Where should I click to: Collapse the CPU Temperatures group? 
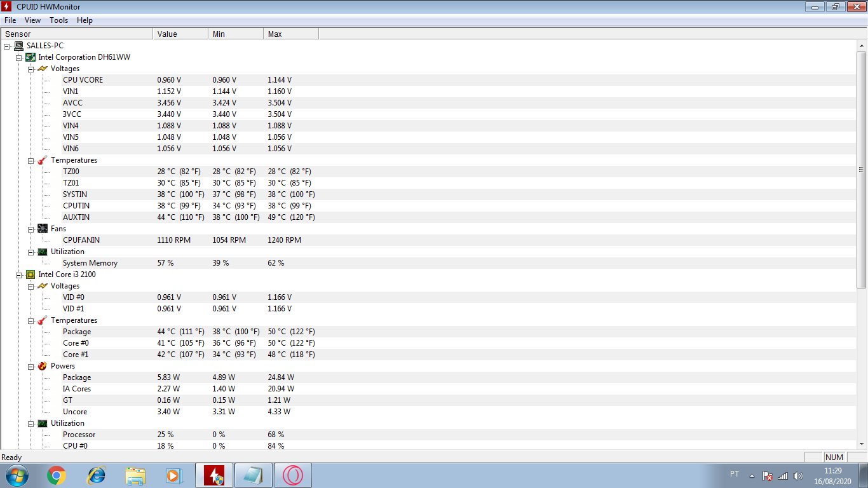pyautogui.click(x=31, y=320)
